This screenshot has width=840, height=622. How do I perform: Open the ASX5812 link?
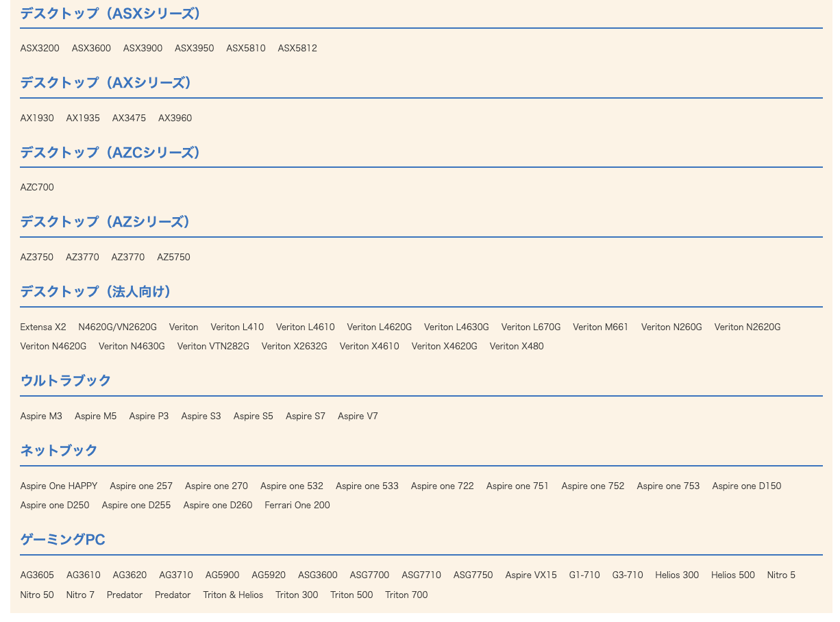tap(297, 48)
